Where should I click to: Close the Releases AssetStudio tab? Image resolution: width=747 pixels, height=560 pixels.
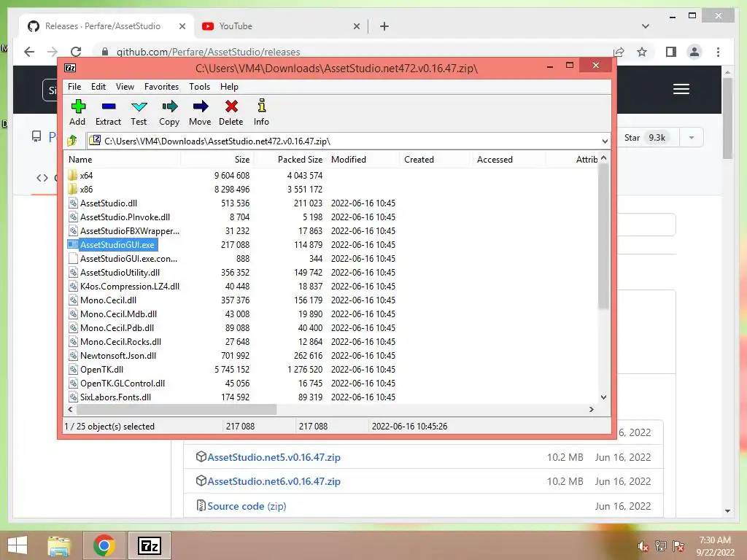pos(182,26)
